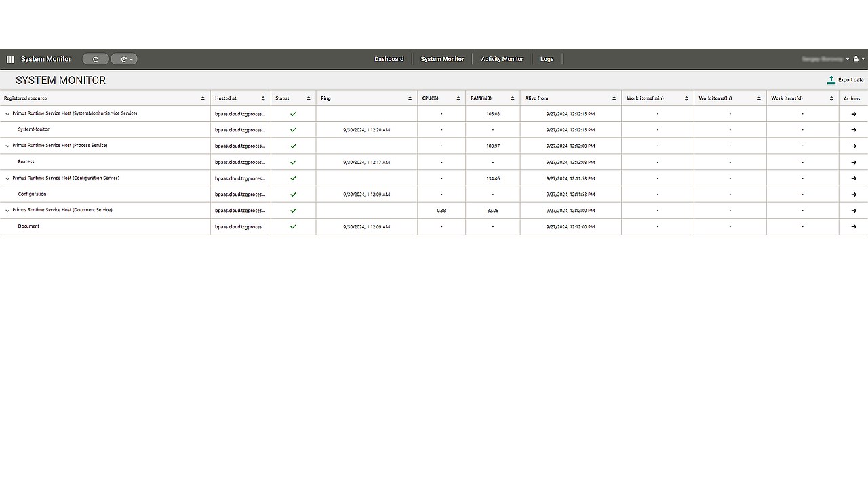Open the auto-refresh dropdown button

point(124,59)
